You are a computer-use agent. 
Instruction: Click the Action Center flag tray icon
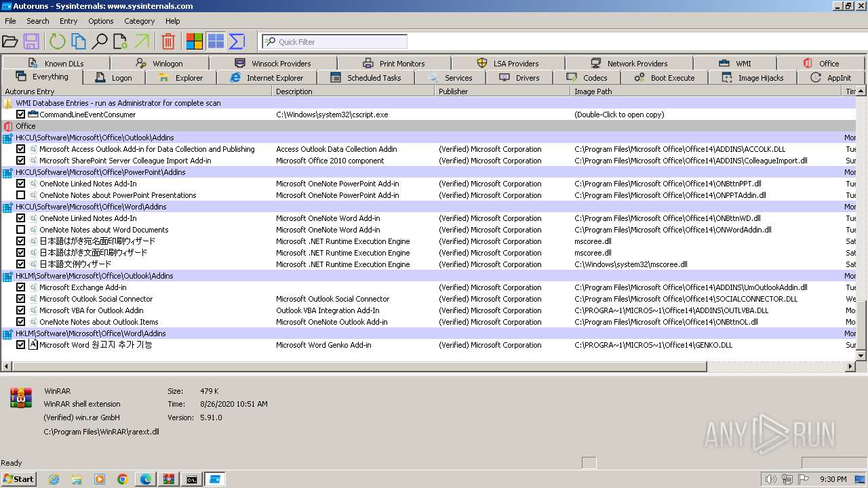(x=803, y=479)
